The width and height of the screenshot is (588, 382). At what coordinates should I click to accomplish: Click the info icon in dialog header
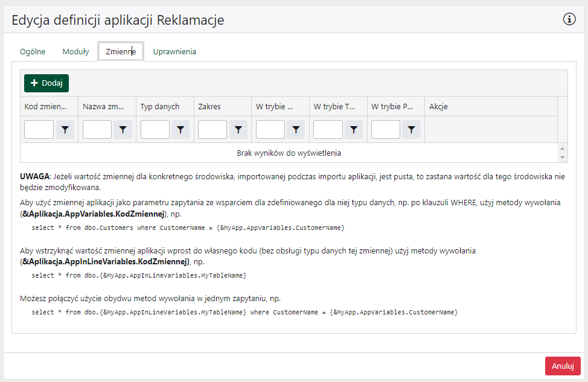point(569,19)
